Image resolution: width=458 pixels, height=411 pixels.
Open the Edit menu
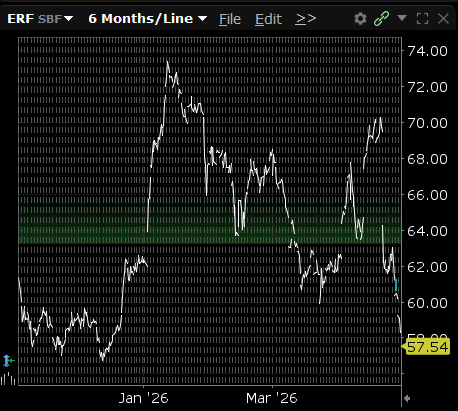(268, 19)
